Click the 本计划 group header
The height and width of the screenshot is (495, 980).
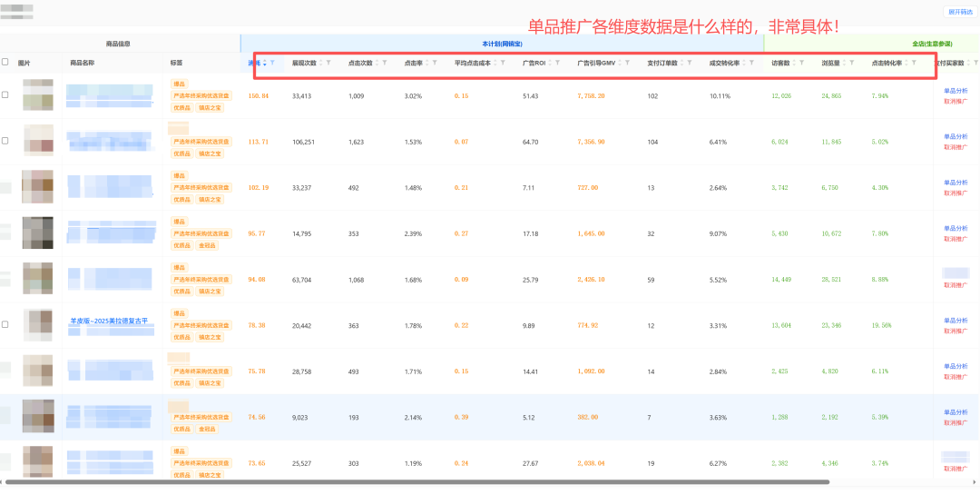[502, 44]
